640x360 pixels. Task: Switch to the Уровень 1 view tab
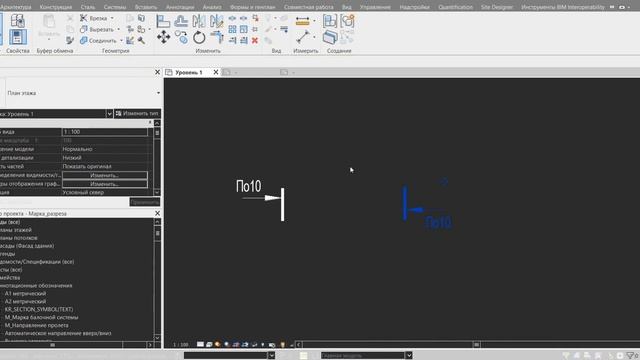(x=188, y=72)
